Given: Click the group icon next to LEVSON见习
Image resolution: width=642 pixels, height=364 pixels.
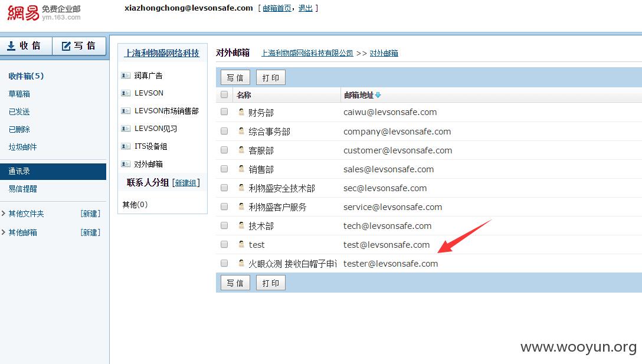Looking at the screenshot, I should (x=126, y=129).
